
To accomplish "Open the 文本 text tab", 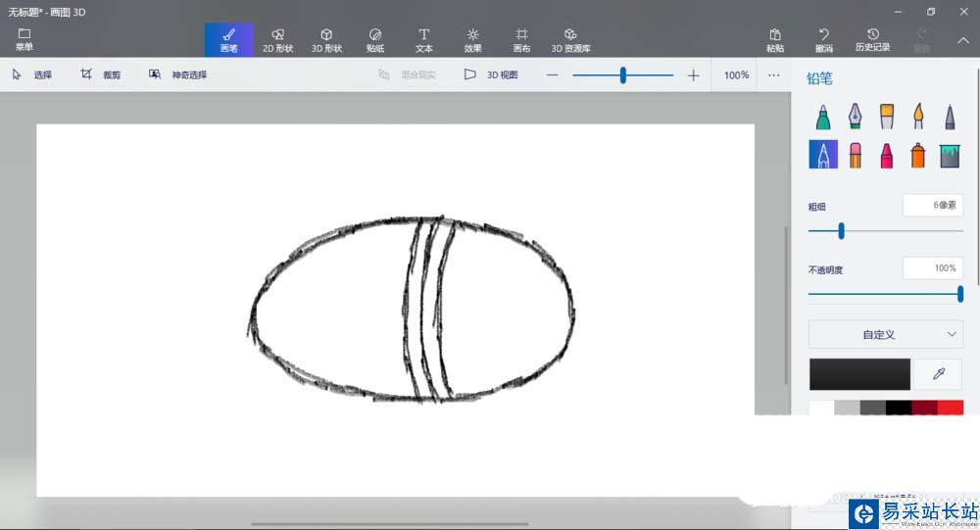I will pyautogui.click(x=423, y=40).
